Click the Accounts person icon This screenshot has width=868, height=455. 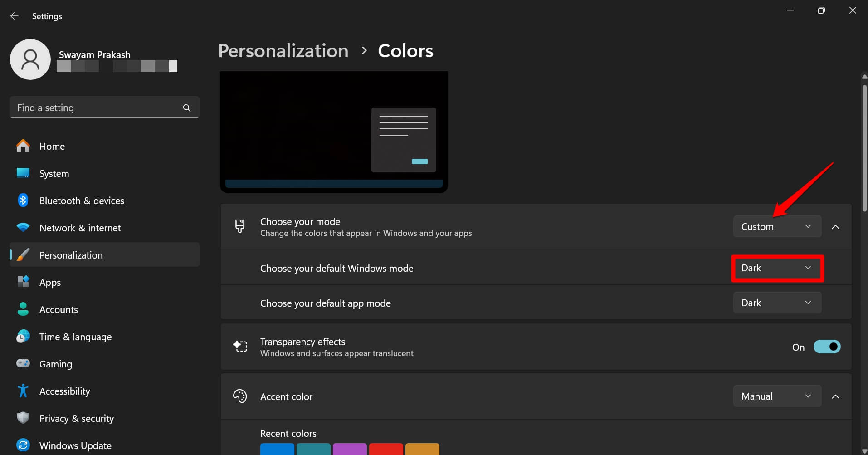click(23, 309)
